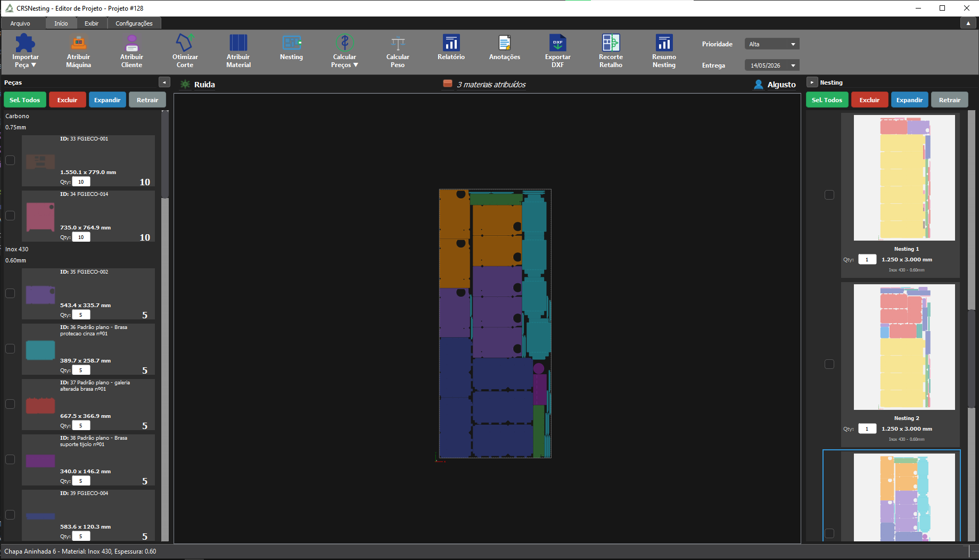979x560 pixels.
Task: Collapse the Peças panel with arrow button
Action: 164,83
